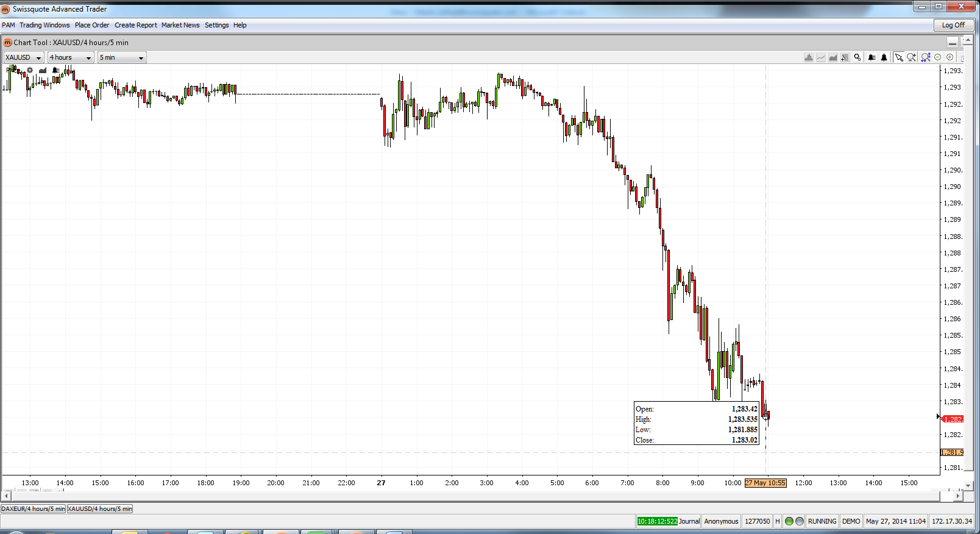Click account number 1277050 in status bar
Image resolution: width=980 pixels, height=534 pixels.
(x=757, y=521)
